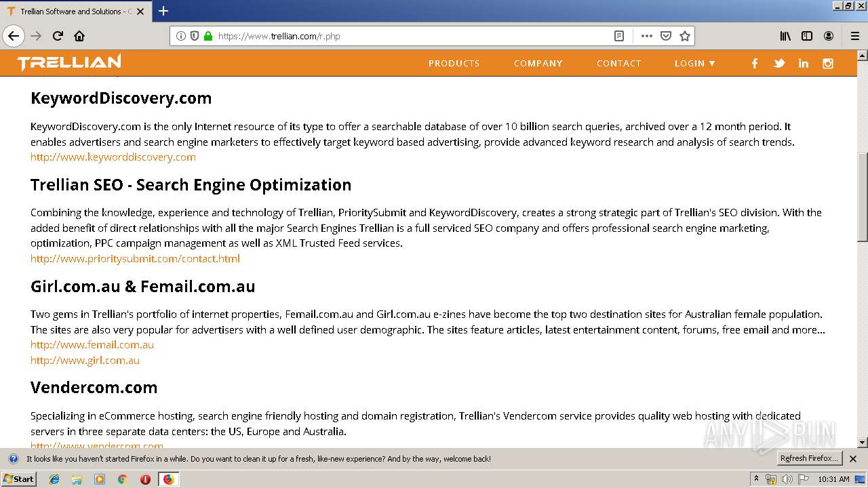Click the Trellian SEO heading
Viewport: 868px width, 488px height.
point(191,185)
